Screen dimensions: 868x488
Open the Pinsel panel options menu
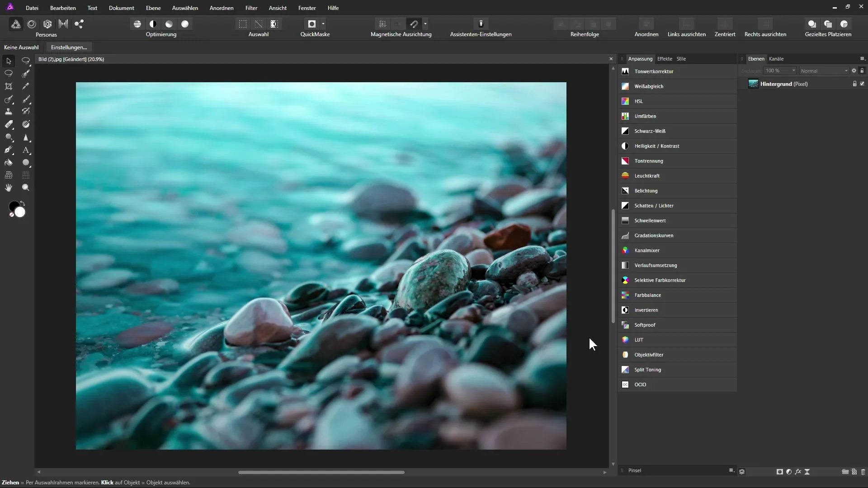click(x=731, y=470)
